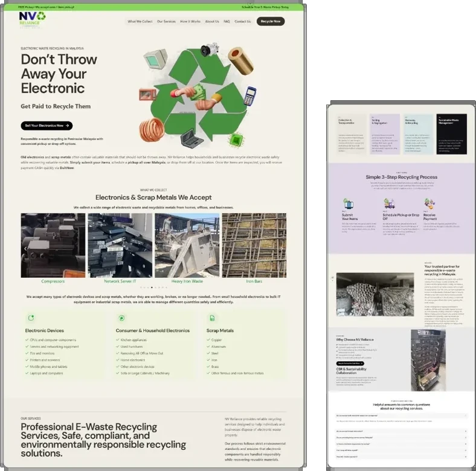Expand FAQ 'Do you accept broken electronics?'
The width and height of the screenshot is (476, 471).
click(401, 431)
